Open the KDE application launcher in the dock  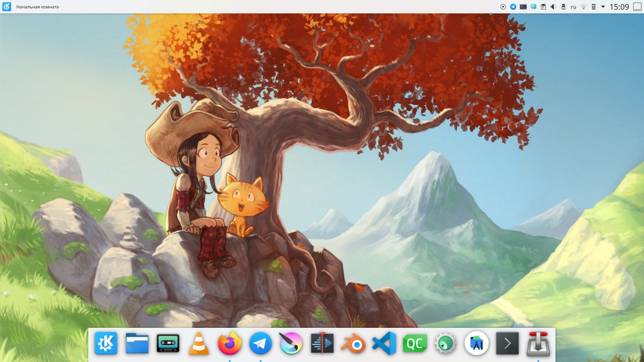[x=106, y=344]
